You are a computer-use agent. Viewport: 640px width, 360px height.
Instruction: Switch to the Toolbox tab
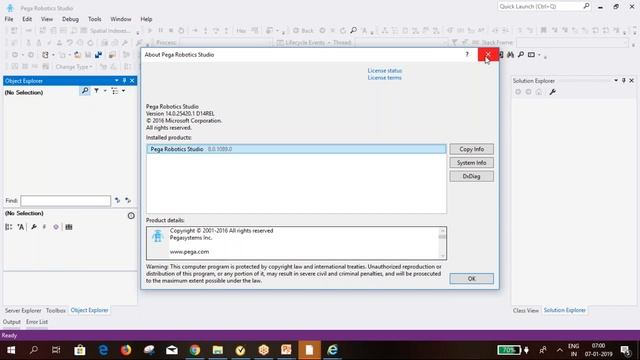click(x=56, y=311)
